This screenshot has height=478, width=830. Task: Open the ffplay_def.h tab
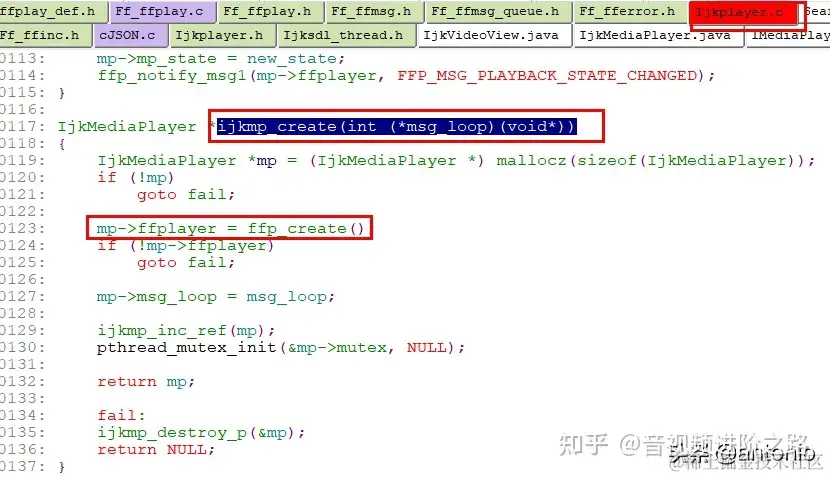[50, 12]
